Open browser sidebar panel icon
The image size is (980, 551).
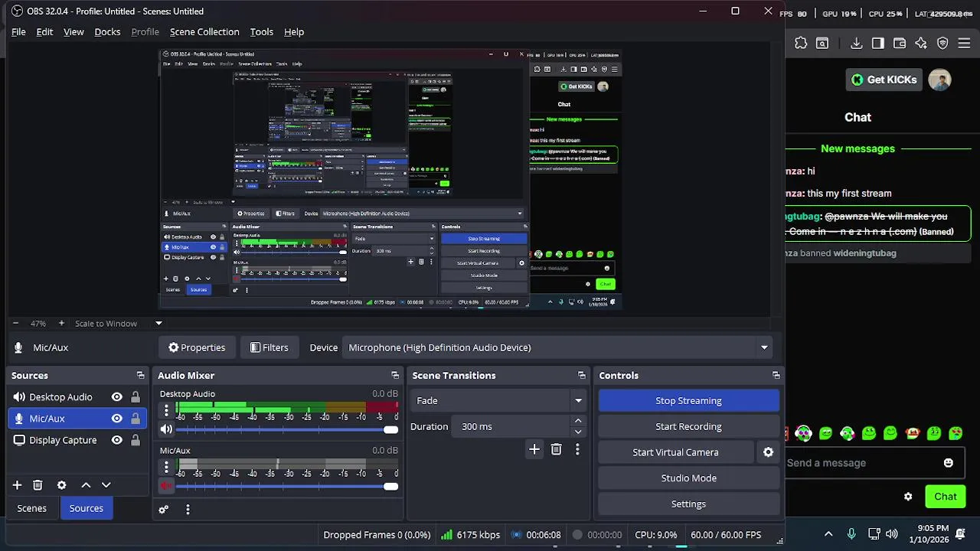coord(878,43)
